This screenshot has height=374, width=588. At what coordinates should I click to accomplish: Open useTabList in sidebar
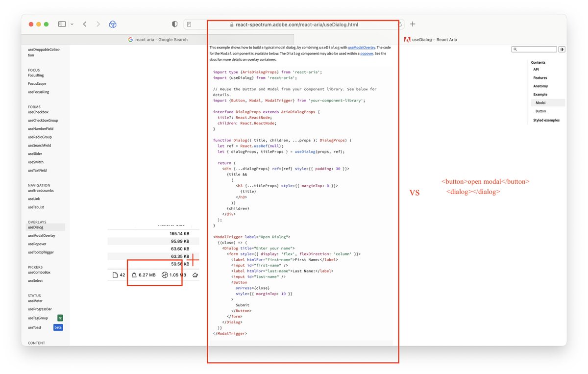[x=36, y=207]
